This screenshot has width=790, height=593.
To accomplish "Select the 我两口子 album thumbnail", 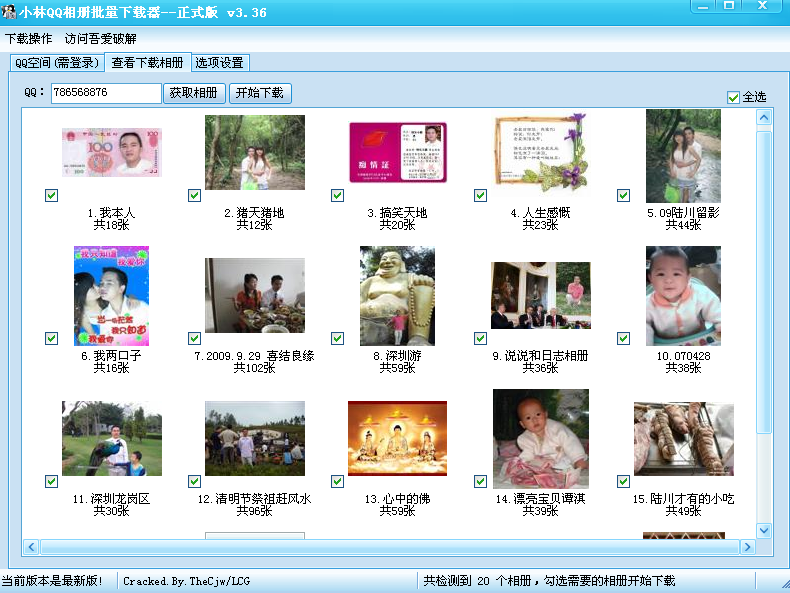I will coord(111,296).
